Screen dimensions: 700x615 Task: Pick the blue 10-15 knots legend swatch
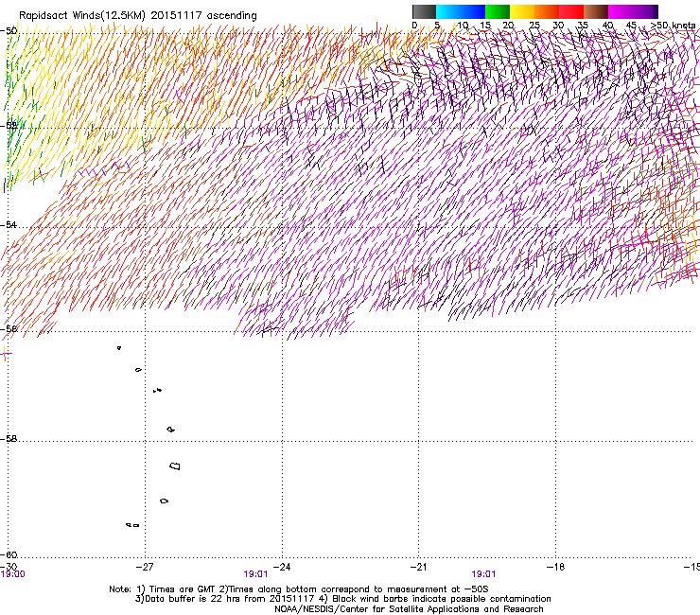(x=473, y=11)
